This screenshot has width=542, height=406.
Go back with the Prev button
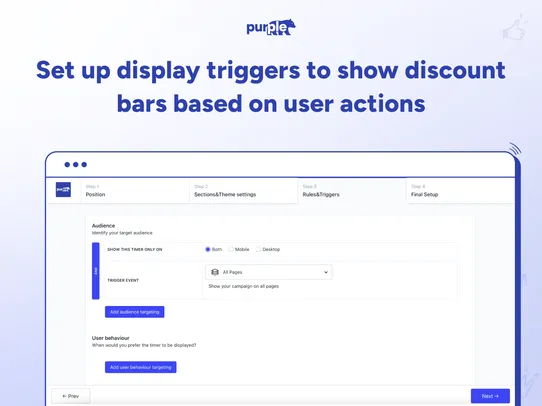71,396
